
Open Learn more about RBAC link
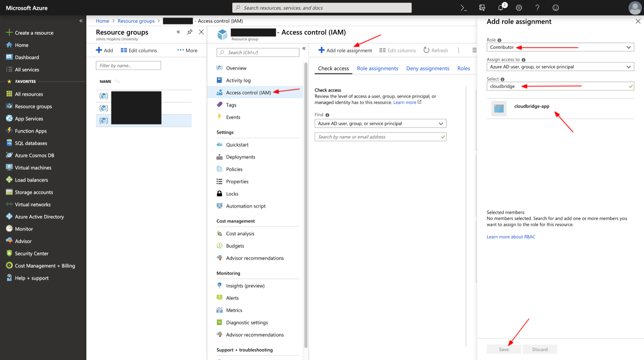click(x=511, y=237)
